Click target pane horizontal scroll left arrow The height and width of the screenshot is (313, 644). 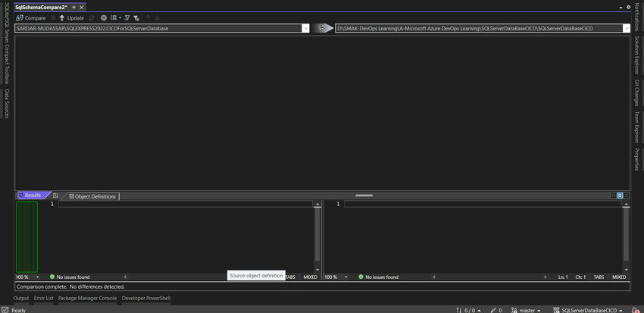point(433,277)
